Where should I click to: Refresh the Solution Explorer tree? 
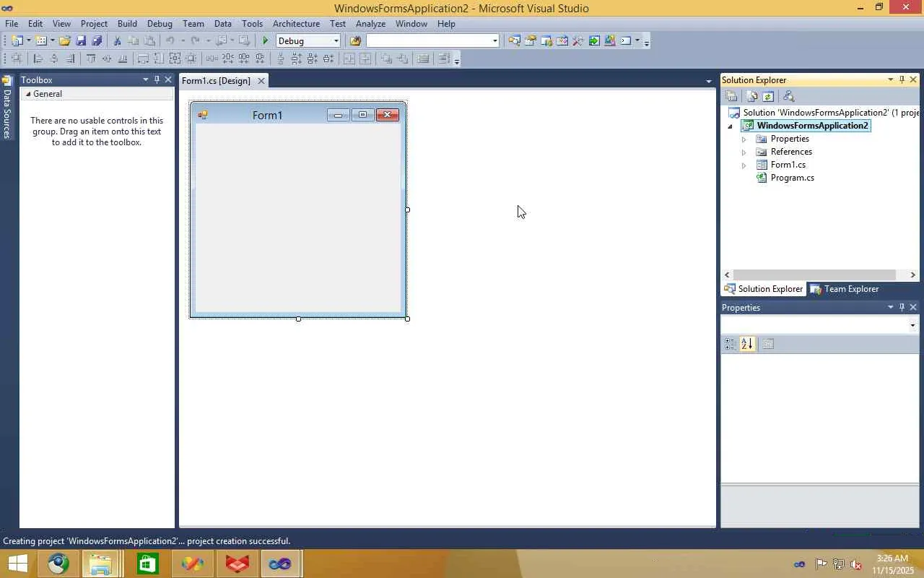point(768,96)
